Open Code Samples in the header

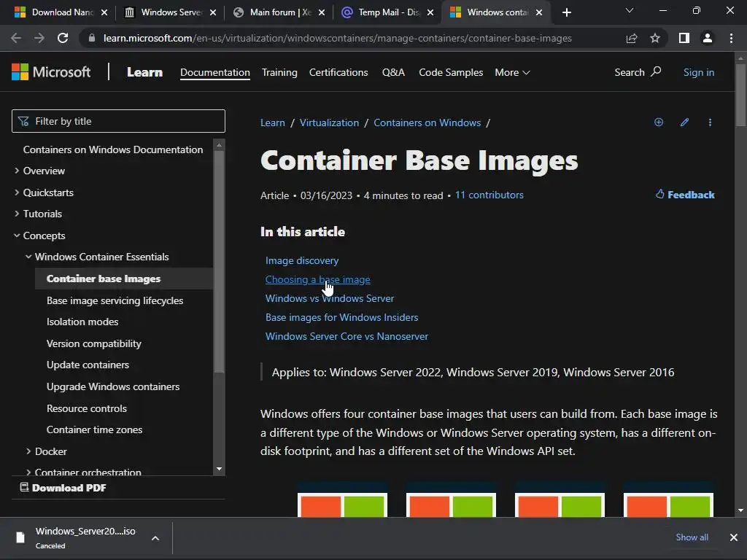tap(451, 72)
